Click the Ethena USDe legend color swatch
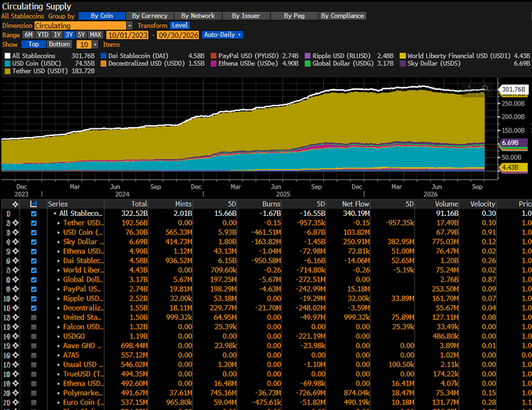 (214, 63)
